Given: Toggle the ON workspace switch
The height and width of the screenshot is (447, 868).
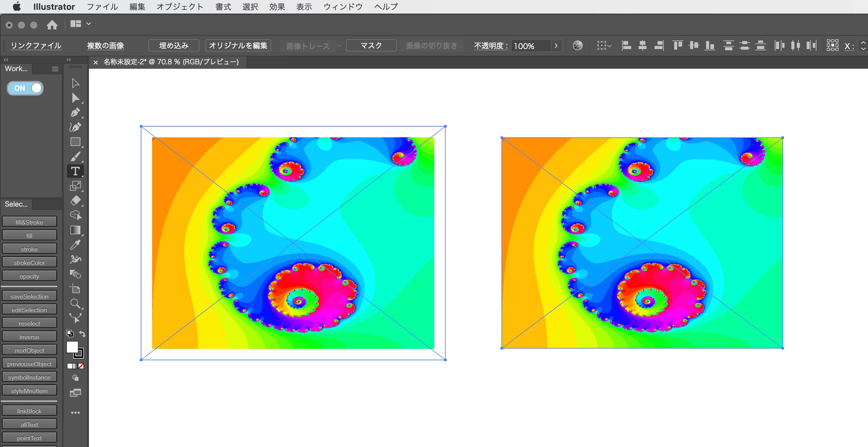Looking at the screenshot, I should coord(25,88).
